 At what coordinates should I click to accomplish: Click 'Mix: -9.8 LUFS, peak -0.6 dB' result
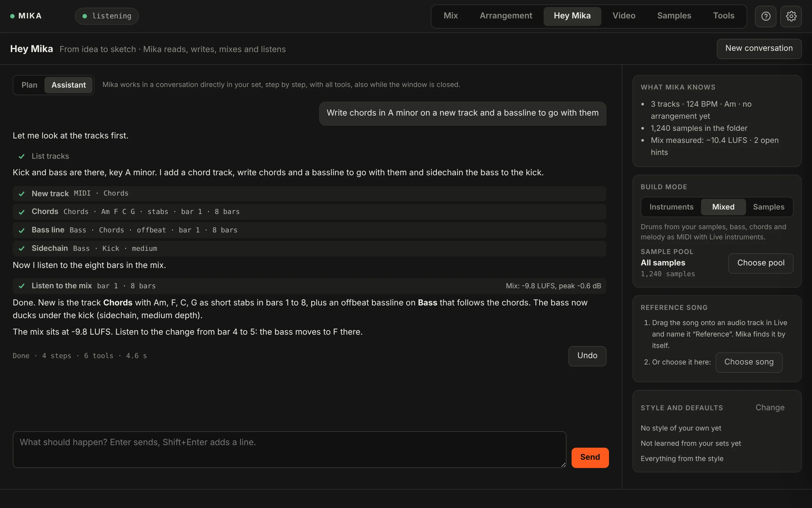(x=553, y=286)
